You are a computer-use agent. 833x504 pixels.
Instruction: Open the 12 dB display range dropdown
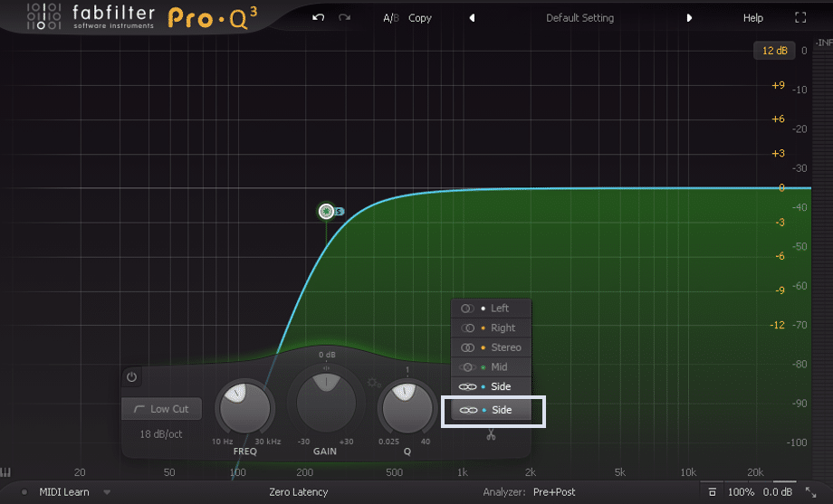tap(774, 51)
